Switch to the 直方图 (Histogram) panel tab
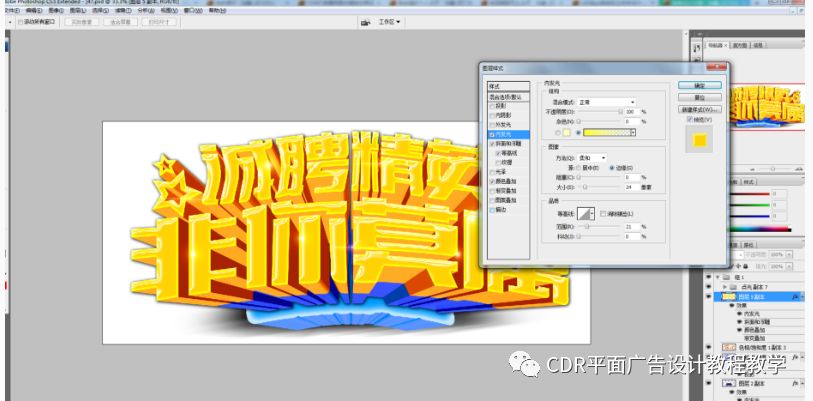The image size is (813, 401). [740, 45]
